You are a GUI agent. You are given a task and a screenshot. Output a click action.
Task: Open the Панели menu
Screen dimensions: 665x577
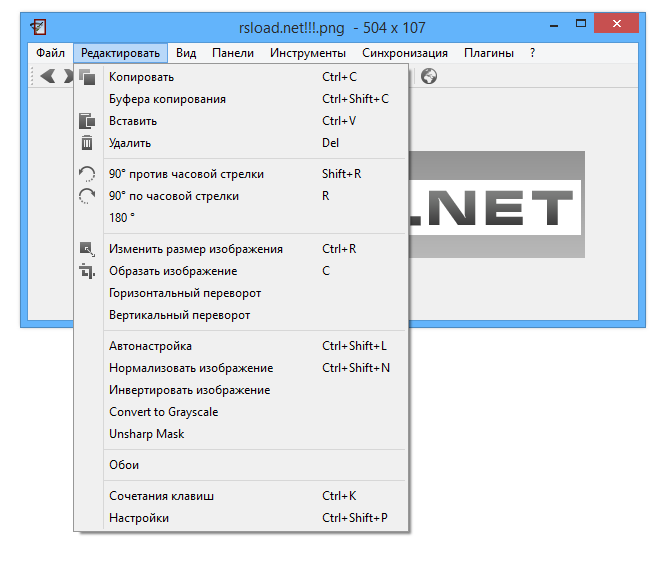(x=233, y=53)
